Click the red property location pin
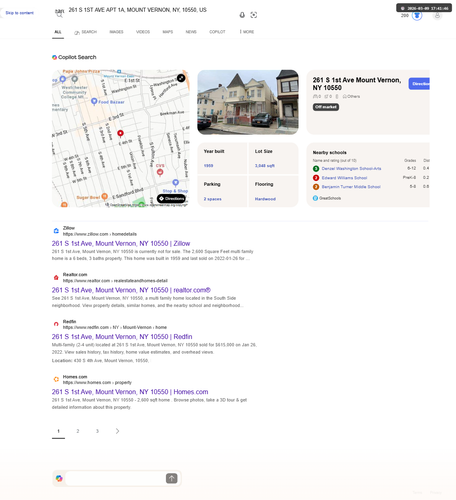This screenshot has width=456, height=500. click(x=120, y=134)
